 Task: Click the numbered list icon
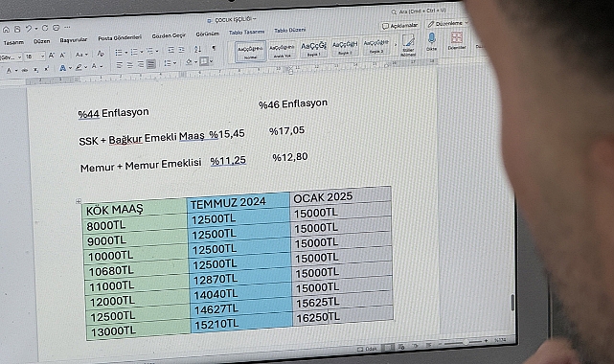pos(134,52)
